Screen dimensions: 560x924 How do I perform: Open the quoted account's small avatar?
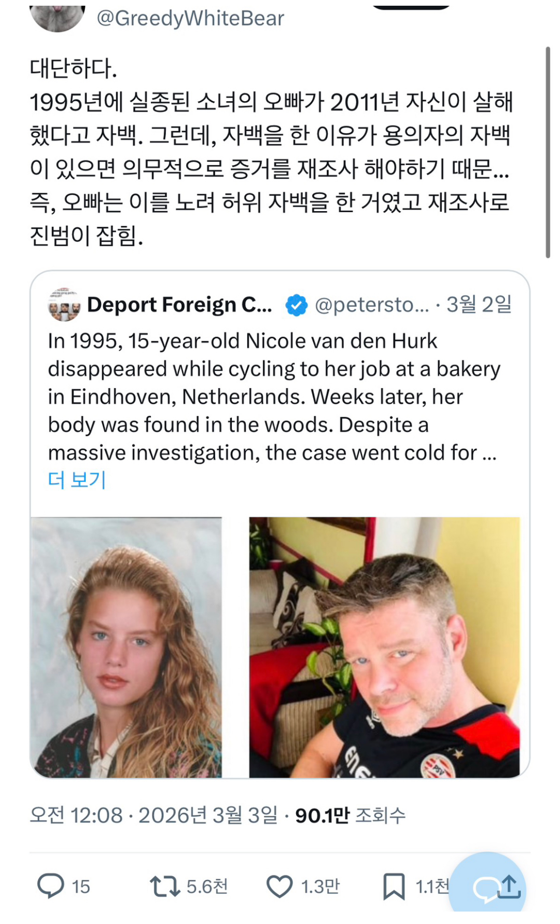(x=64, y=305)
